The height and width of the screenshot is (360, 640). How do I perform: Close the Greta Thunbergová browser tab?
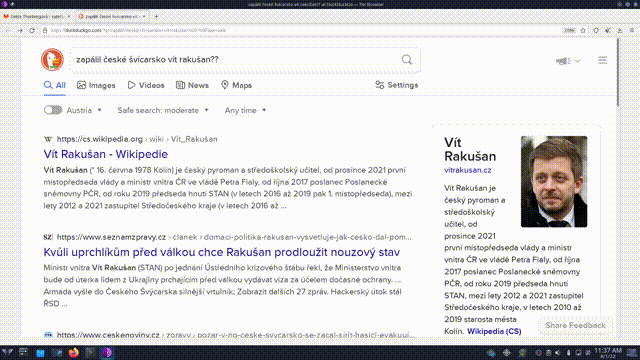click(x=69, y=17)
